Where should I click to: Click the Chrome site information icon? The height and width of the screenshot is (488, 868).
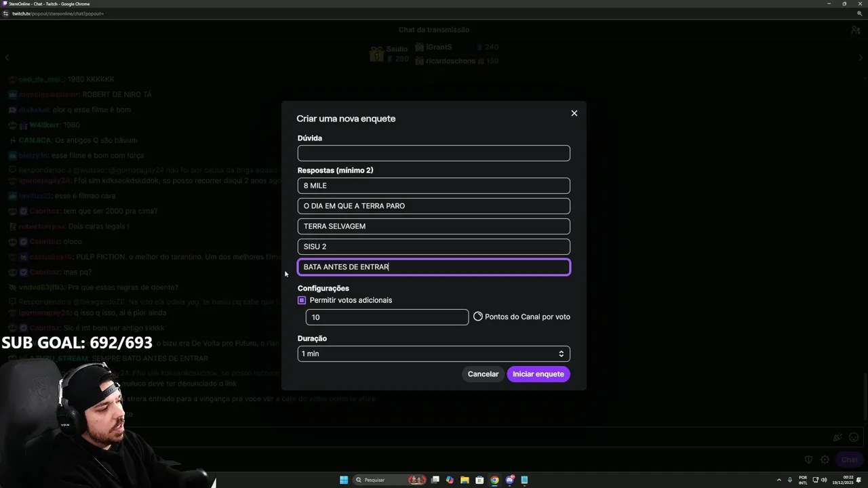(x=5, y=14)
